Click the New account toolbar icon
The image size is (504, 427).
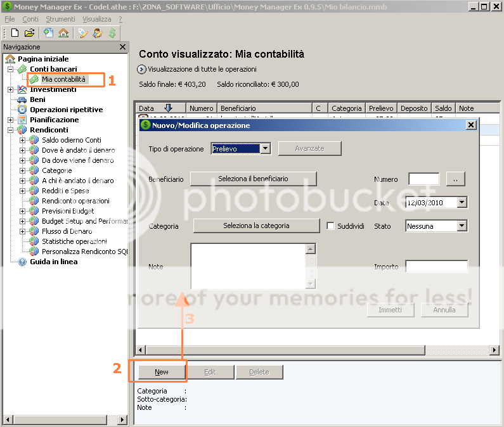(x=48, y=33)
